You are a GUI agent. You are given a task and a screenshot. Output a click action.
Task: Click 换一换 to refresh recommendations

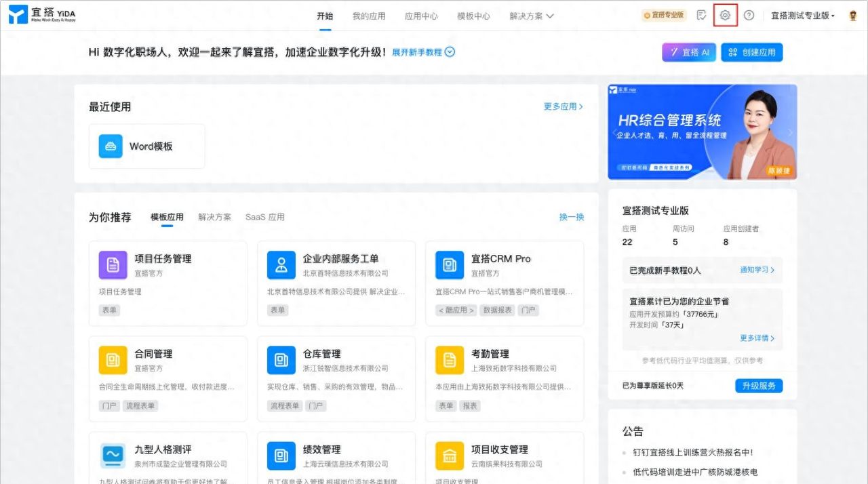tap(571, 217)
